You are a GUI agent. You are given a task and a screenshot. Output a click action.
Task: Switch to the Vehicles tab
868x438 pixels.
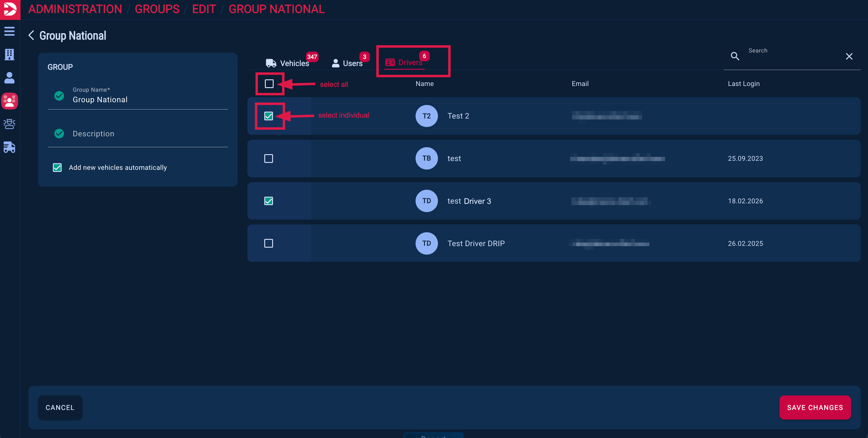coord(288,63)
